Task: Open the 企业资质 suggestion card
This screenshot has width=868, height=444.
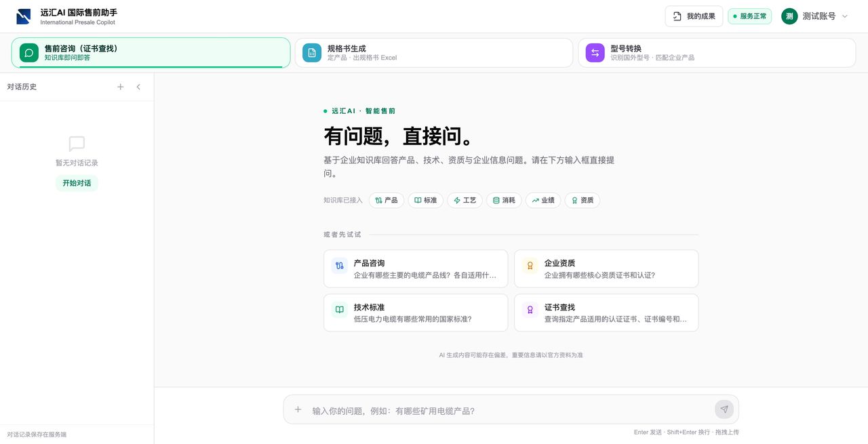Action: 606,269
